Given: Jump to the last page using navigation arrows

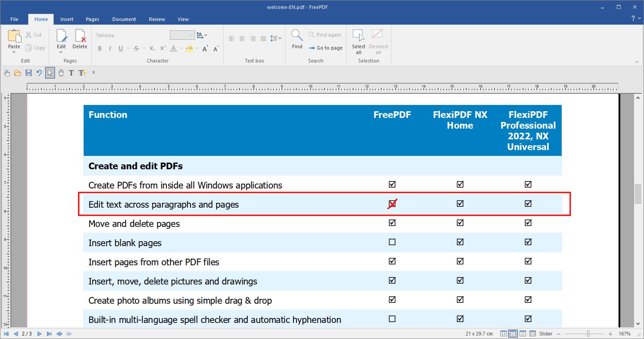Looking at the screenshot, I should (x=49, y=333).
